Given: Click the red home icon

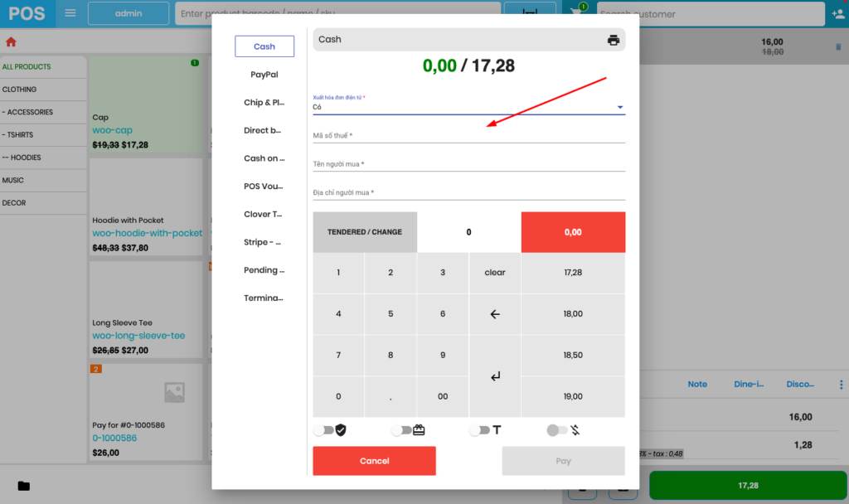Looking at the screenshot, I should [11, 42].
